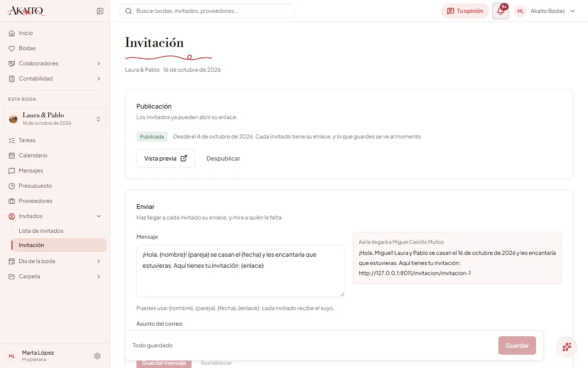Expand the Carpeta submenu chevron
The image size is (588, 368).
pyautogui.click(x=99, y=276)
